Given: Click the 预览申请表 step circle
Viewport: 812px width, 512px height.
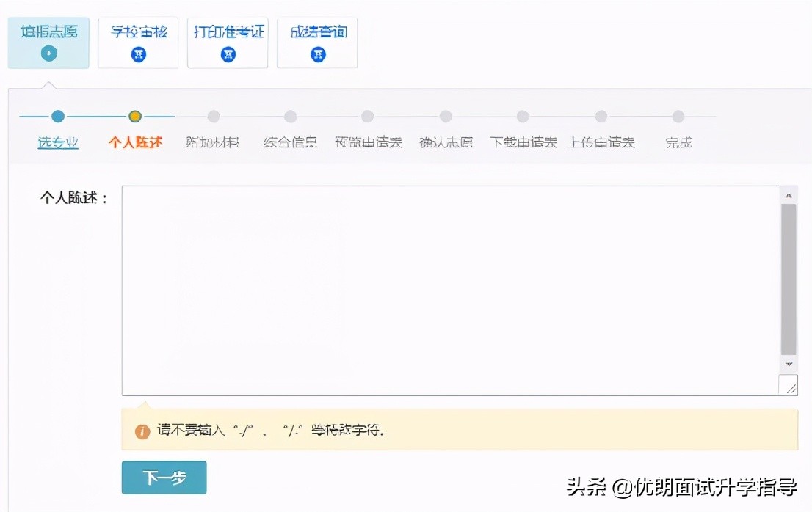Looking at the screenshot, I should tap(368, 117).
